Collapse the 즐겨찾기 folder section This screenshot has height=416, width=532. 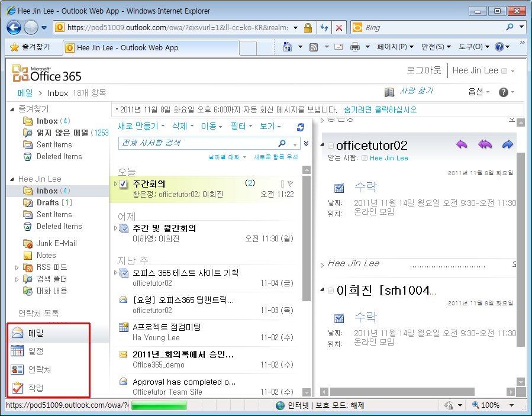coord(12,109)
